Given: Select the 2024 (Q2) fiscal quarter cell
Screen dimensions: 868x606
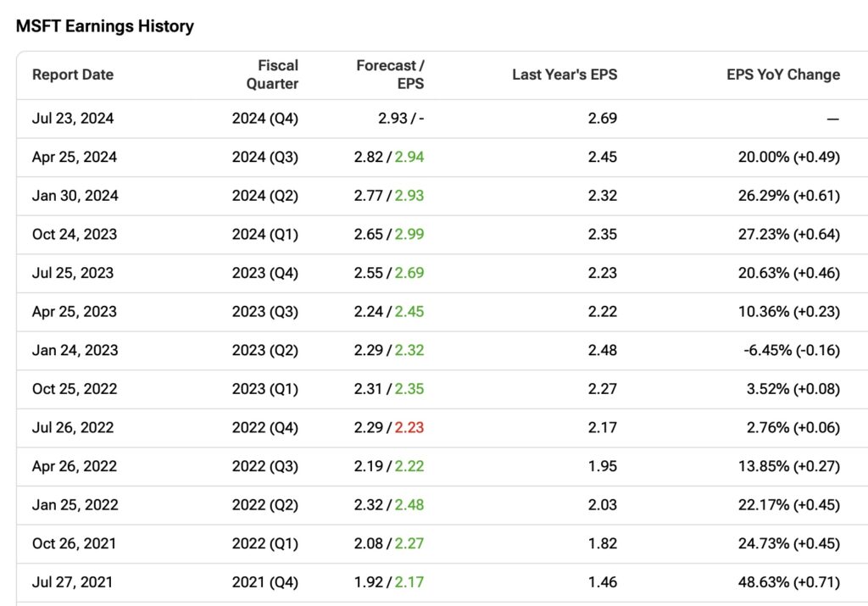Looking at the screenshot, I should point(265,196).
